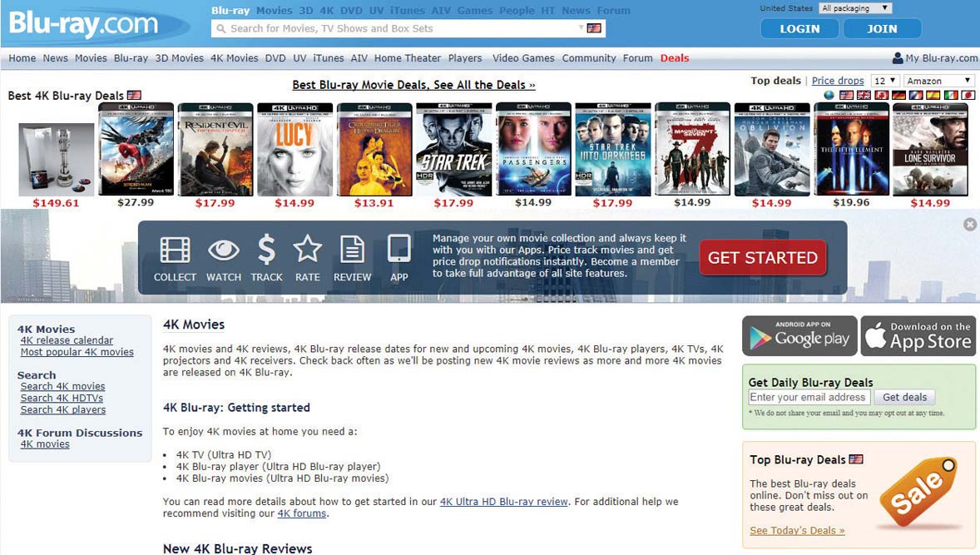Click the TRACK dollar sign icon
The height and width of the screenshot is (555, 980).
[x=267, y=250]
